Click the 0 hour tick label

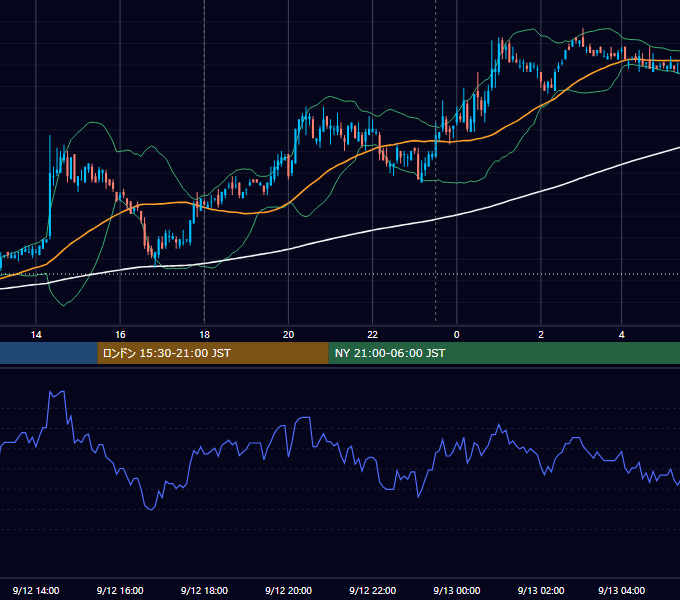click(456, 335)
